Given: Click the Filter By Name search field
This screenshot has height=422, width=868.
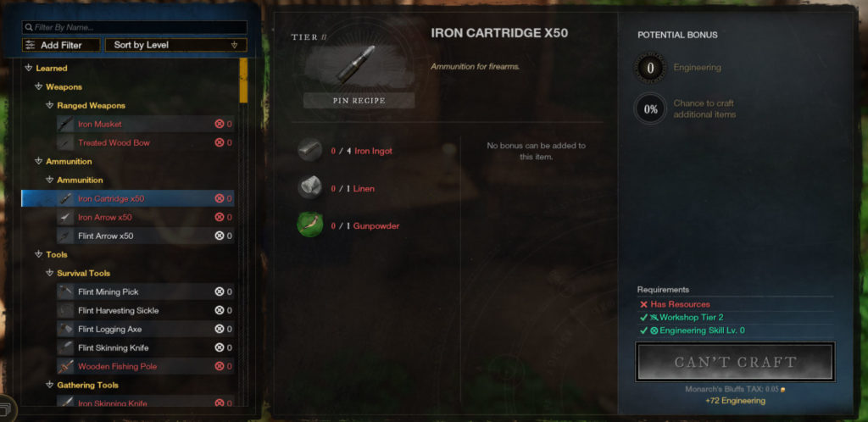Looking at the screenshot, I should (x=135, y=27).
